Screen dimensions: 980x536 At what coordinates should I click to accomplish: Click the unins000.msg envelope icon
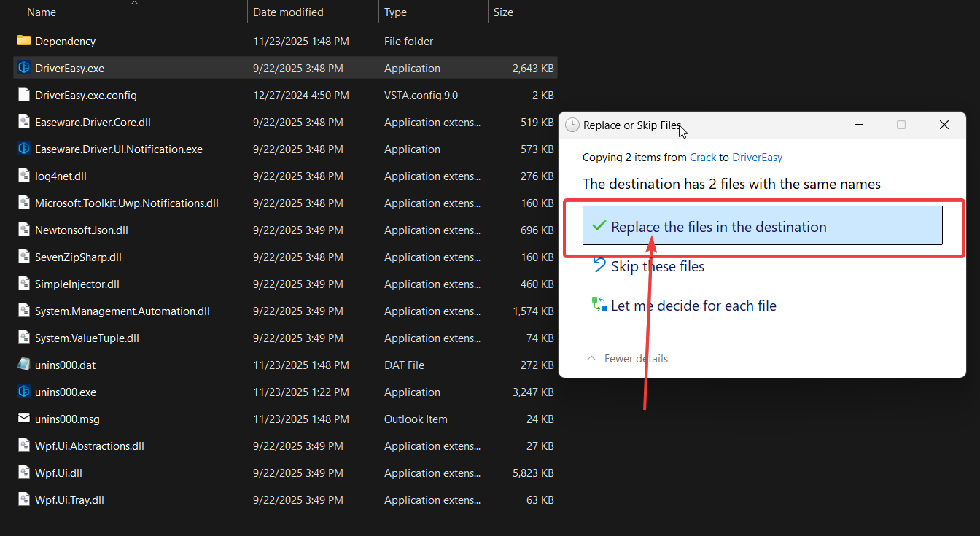(24, 419)
